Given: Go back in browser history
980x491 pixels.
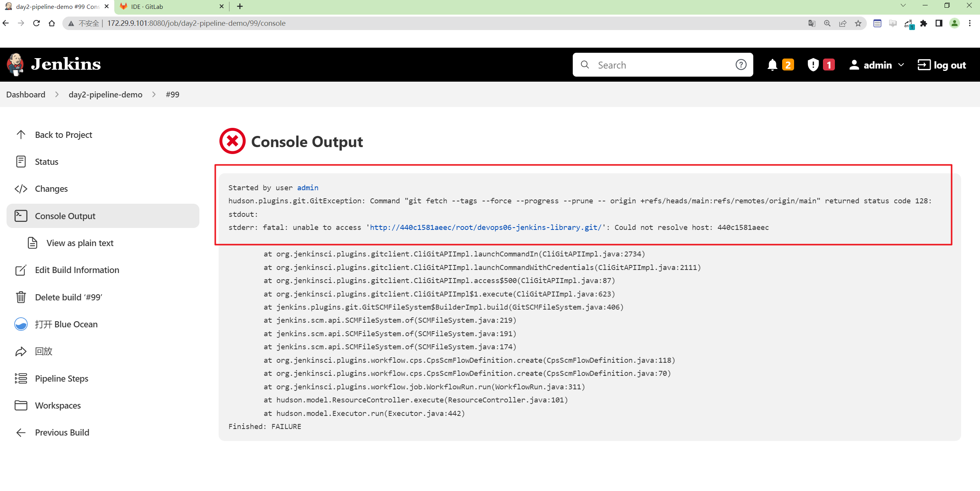Looking at the screenshot, I should pos(6,23).
